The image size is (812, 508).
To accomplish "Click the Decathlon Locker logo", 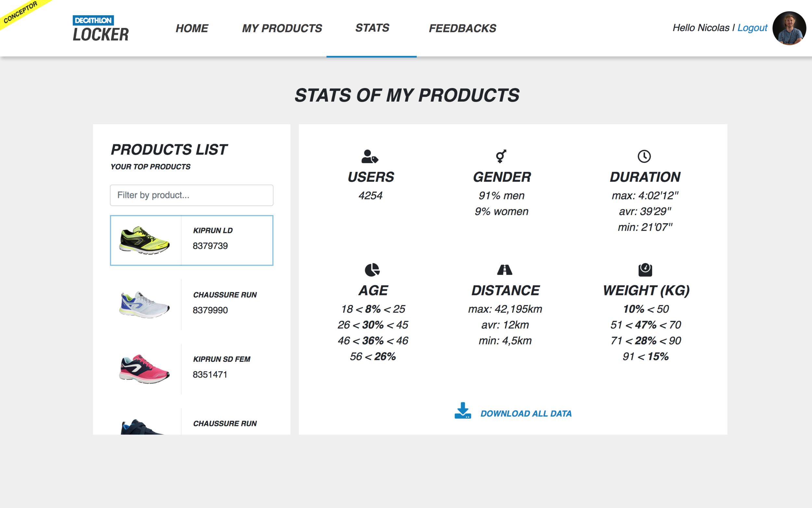I will 100,28.
